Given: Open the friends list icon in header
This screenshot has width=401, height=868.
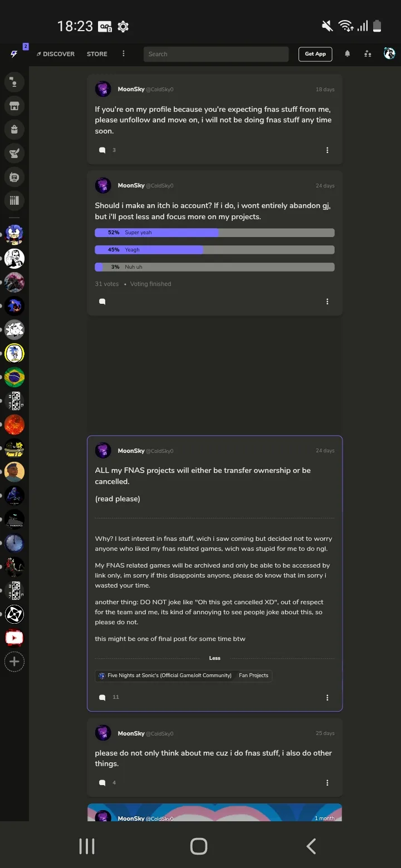Looking at the screenshot, I should (368, 54).
